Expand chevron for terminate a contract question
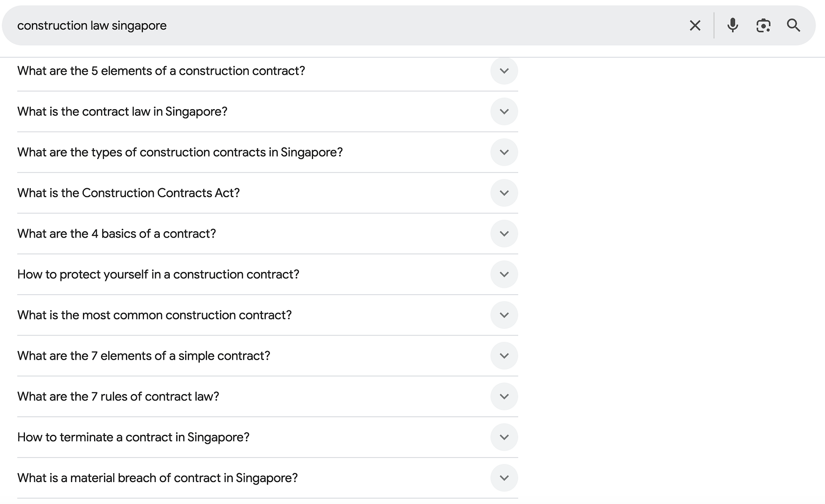Viewport: 825px width, 504px height. [504, 437]
